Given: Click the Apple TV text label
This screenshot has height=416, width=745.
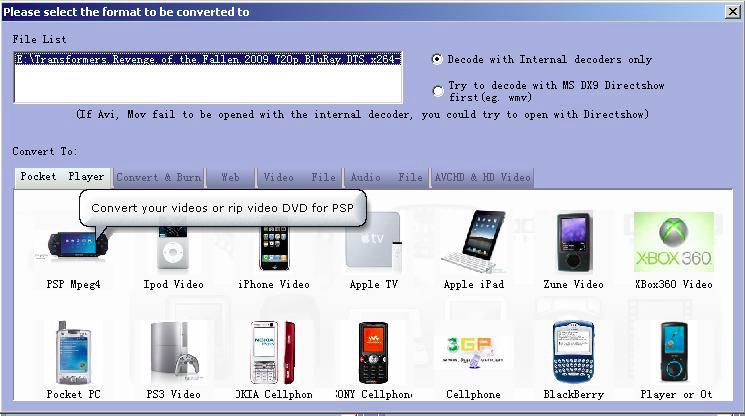Looking at the screenshot, I should click(373, 284).
